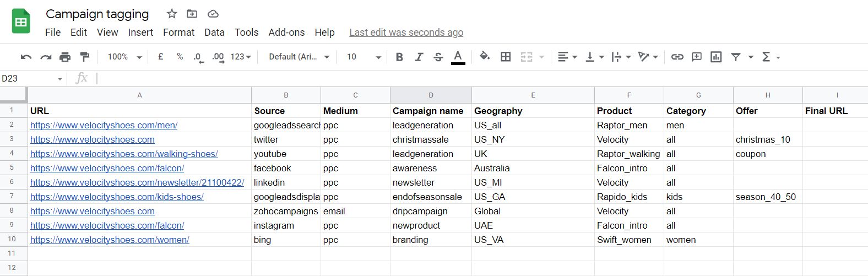
Task: Open the Edit menu
Action: 79,33
